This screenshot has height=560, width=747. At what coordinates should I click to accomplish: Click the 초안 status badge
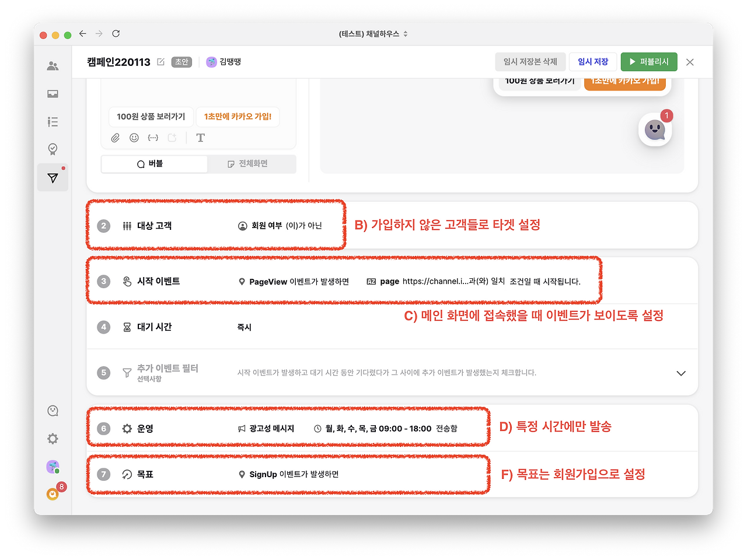pos(182,62)
